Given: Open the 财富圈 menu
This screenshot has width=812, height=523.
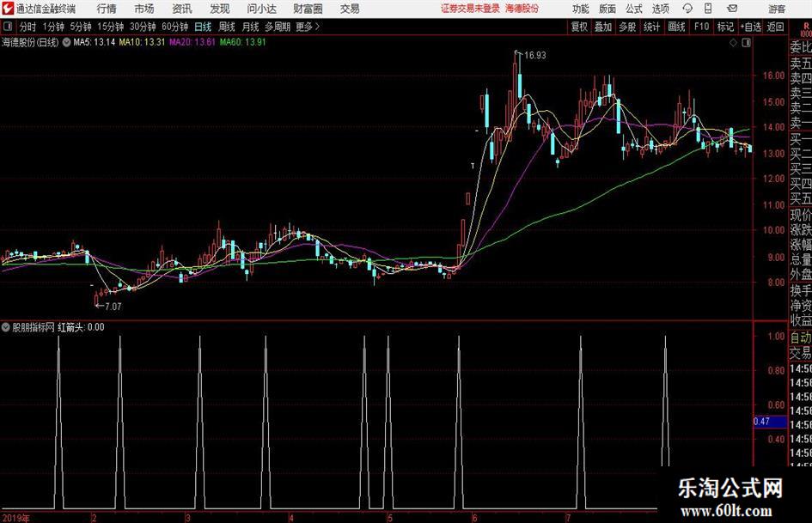Looking at the screenshot, I should click(x=308, y=9).
